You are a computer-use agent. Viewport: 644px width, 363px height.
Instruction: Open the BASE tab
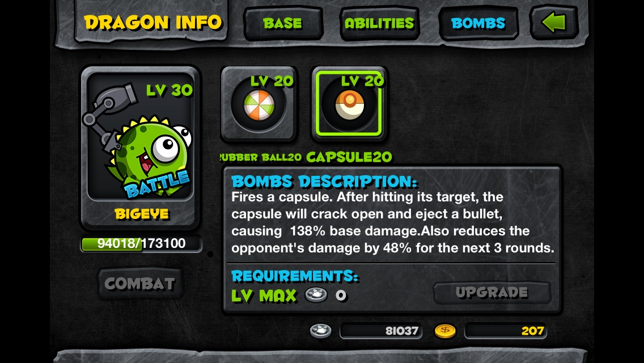283,23
